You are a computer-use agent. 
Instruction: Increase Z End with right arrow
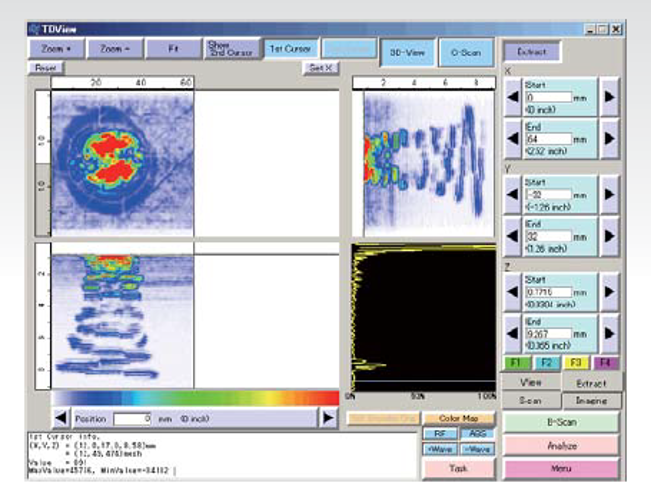pos(609,331)
